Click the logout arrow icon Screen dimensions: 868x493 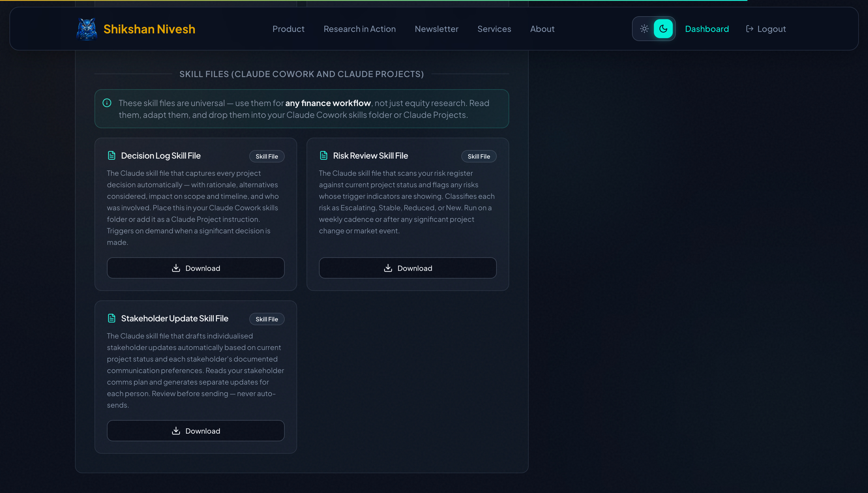[x=750, y=29]
